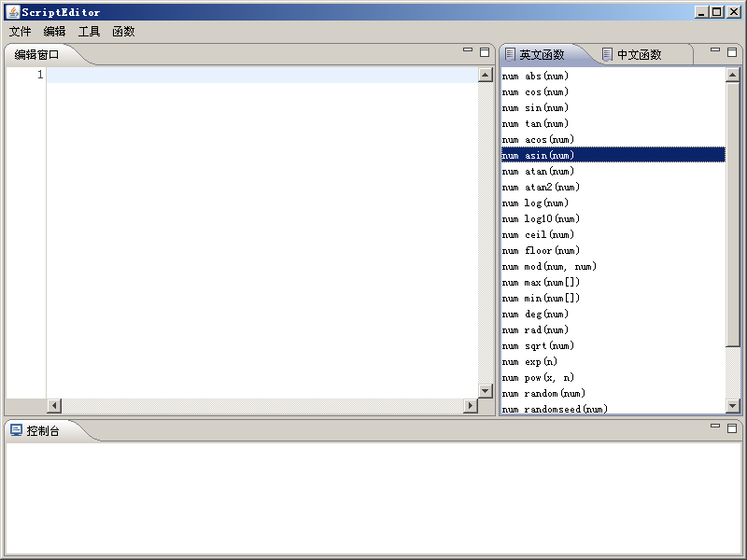
Task: Open the 文件 menu
Action: (20, 32)
